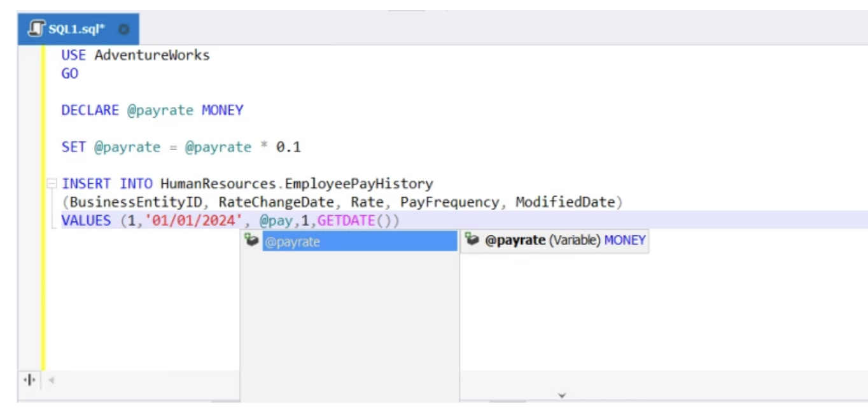This screenshot has width=868, height=420.
Task: Click the down chevron below autocomplete area
Action: tap(562, 395)
